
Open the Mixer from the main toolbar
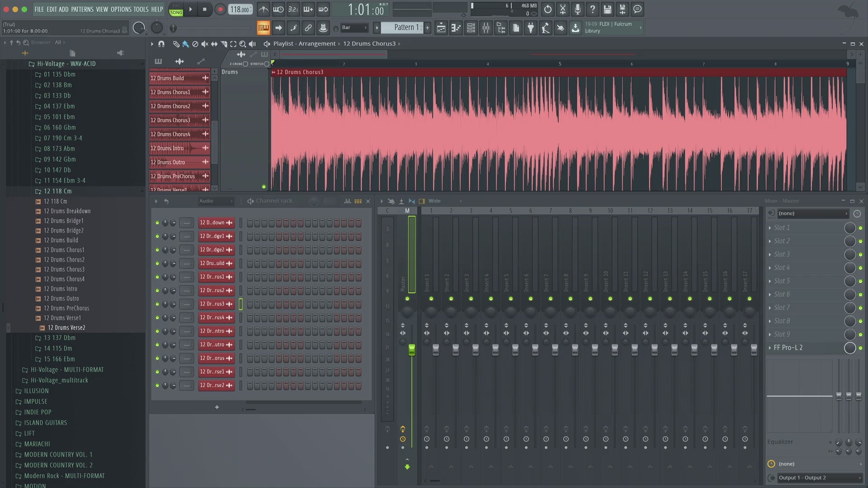coord(486,28)
